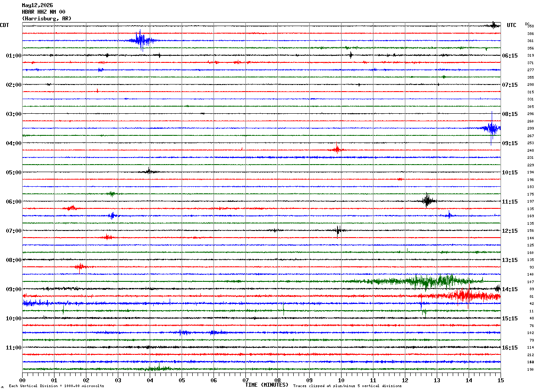536x392 pixels.
Task: Click the 11:00 CDT time label
Action: 14,348
